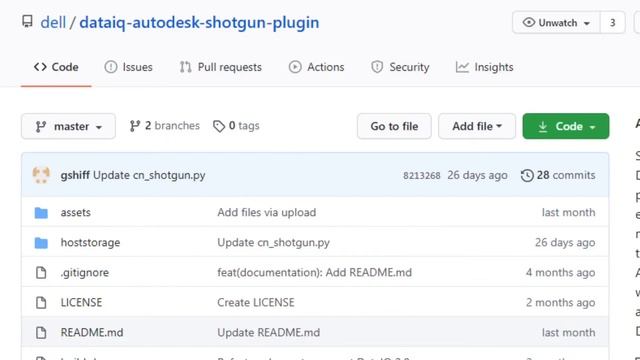Click the eye icon on Unwatch
This screenshot has height=360, width=640.
pyautogui.click(x=529, y=22)
